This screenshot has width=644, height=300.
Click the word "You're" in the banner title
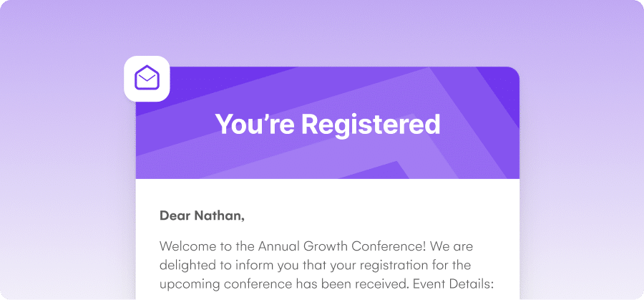tap(255, 124)
